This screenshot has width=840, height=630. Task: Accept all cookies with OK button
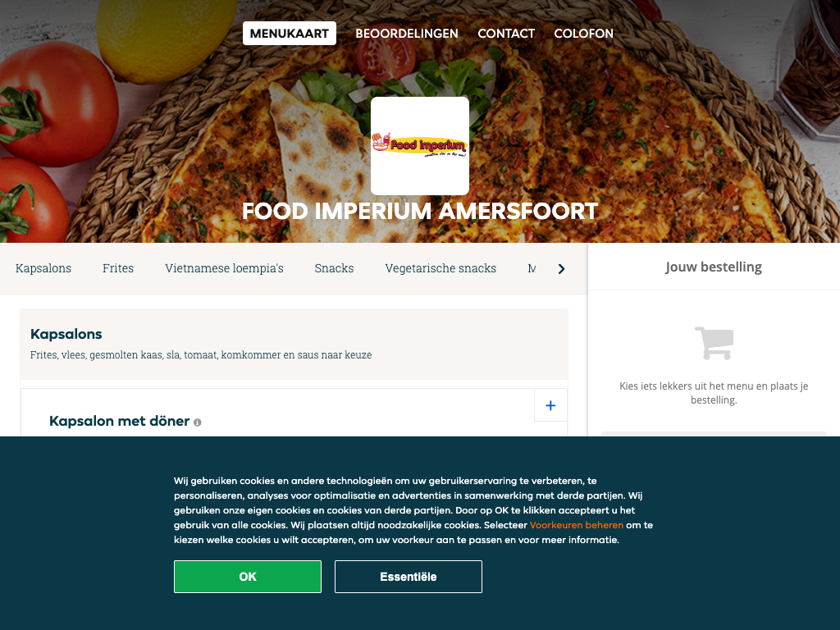(x=248, y=577)
